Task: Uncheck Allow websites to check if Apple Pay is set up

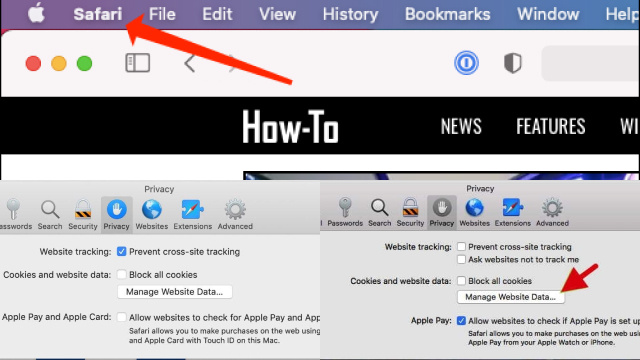Action: pyautogui.click(x=461, y=320)
